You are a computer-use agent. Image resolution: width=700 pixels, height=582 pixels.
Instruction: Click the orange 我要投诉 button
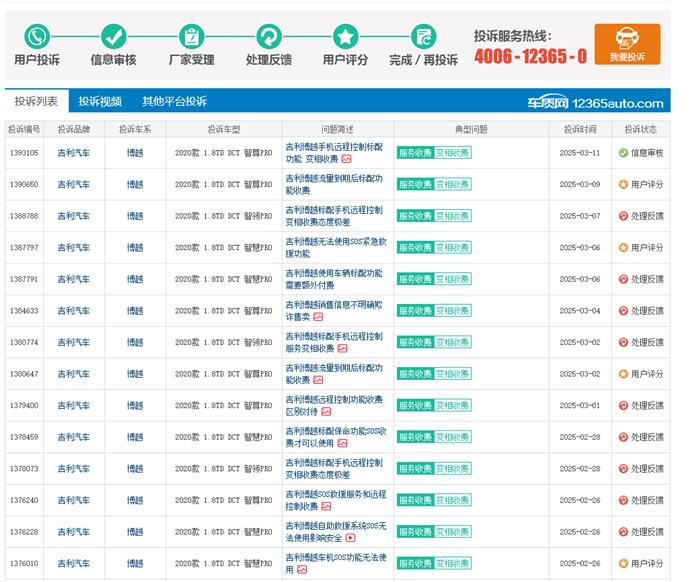627,44
